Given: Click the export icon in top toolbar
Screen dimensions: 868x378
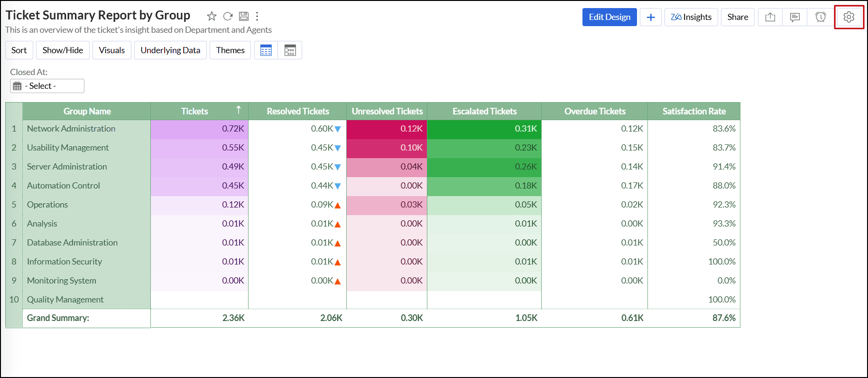Looking at the screenshot, I should click(770, 17).
